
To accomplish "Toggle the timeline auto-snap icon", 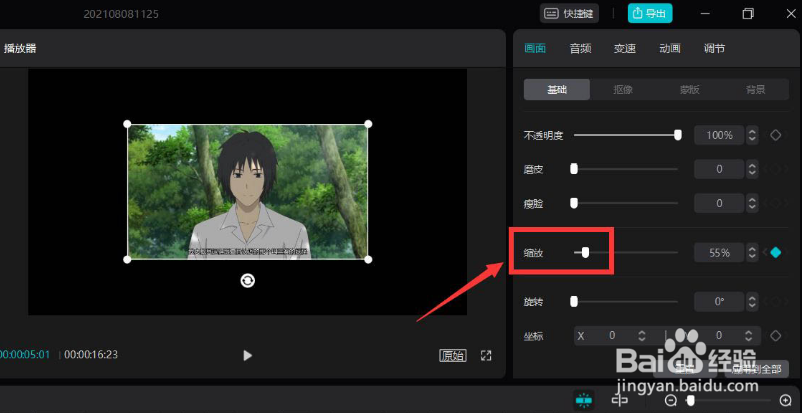I will [x=582, y=400].
